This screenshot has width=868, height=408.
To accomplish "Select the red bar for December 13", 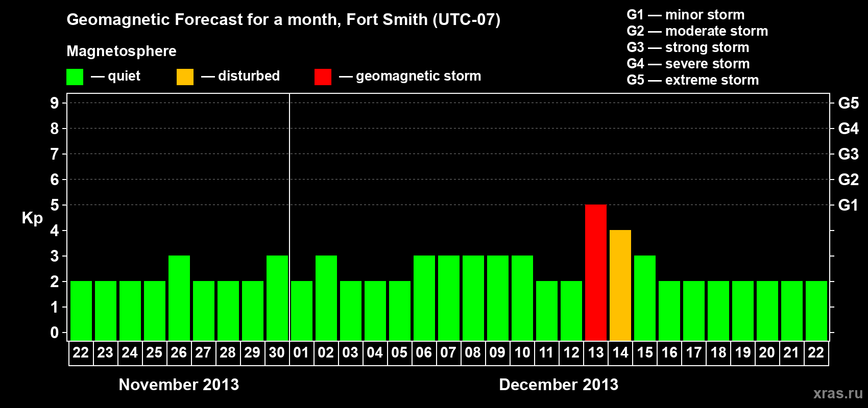I will coord(596,272).
